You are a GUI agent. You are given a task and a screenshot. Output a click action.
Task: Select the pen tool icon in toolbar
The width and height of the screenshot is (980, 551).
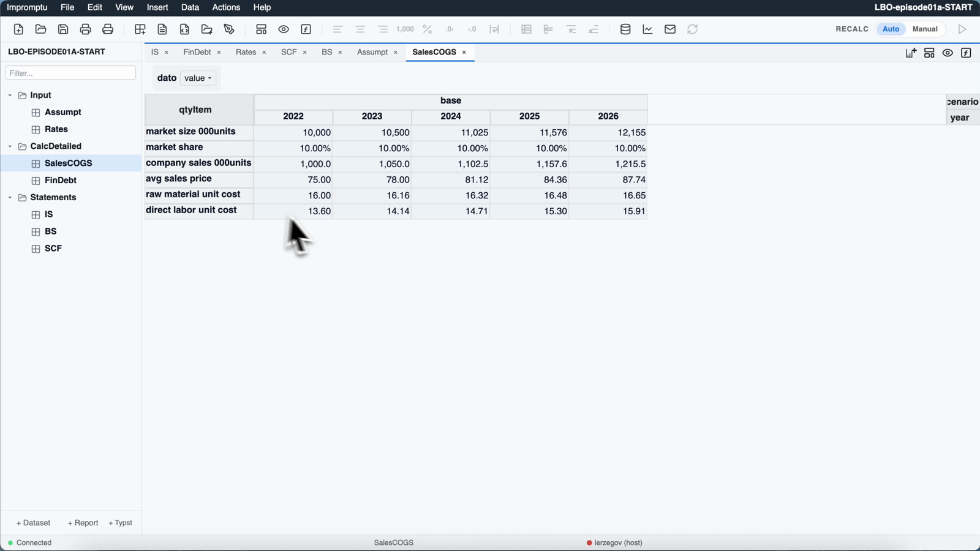click(x=229, y=29)
